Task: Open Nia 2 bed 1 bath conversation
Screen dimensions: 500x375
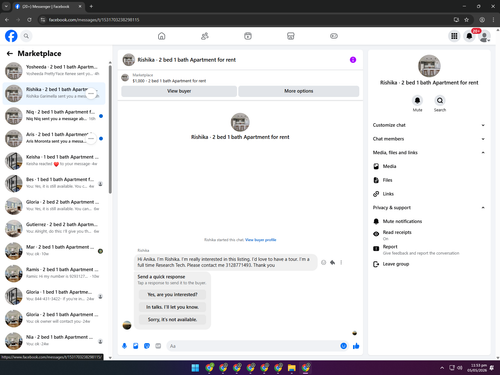Action: click(x=54, y=341)
